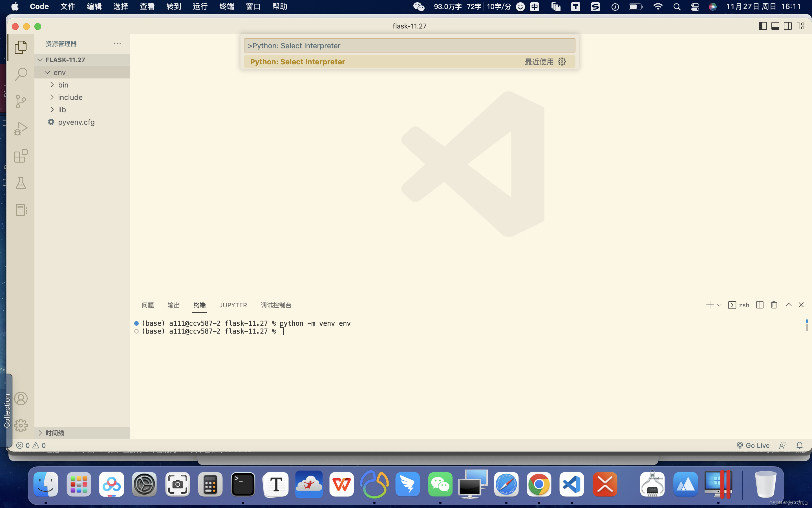Open pyvenv.cfg file
812x508 pixels.
point(82,122)
